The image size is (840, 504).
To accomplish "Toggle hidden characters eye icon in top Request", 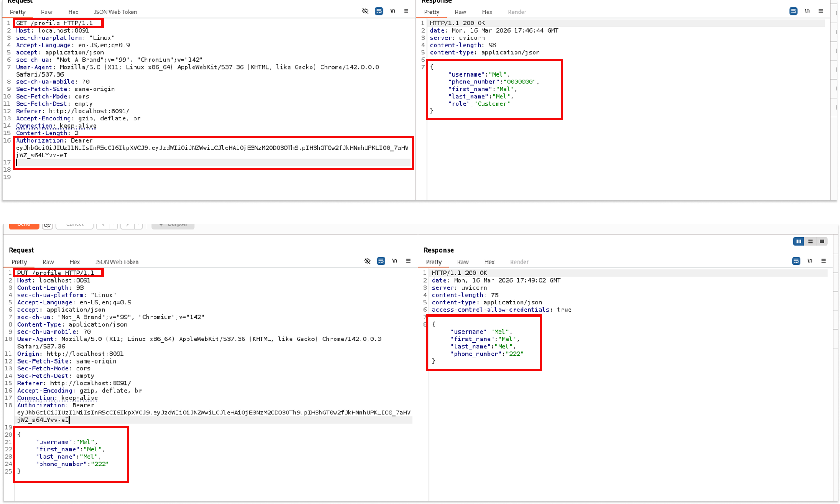I will (x=365, y=11).
